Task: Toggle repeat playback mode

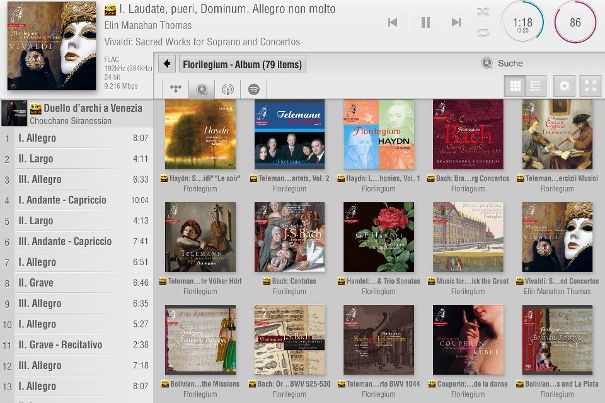Action: click(483, 33)
